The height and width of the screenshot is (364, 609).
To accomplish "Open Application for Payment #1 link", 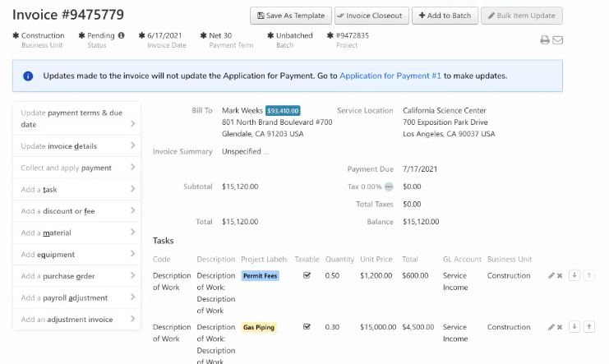I will (390, 76).
